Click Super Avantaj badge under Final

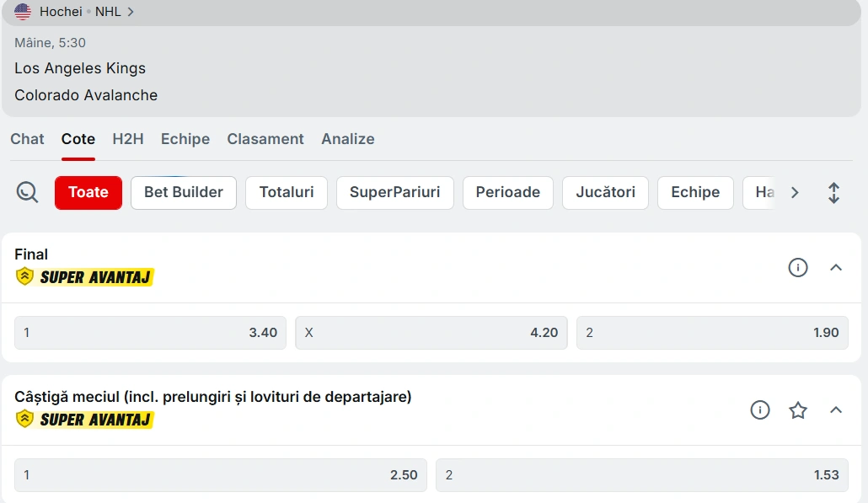coord(85,276)
